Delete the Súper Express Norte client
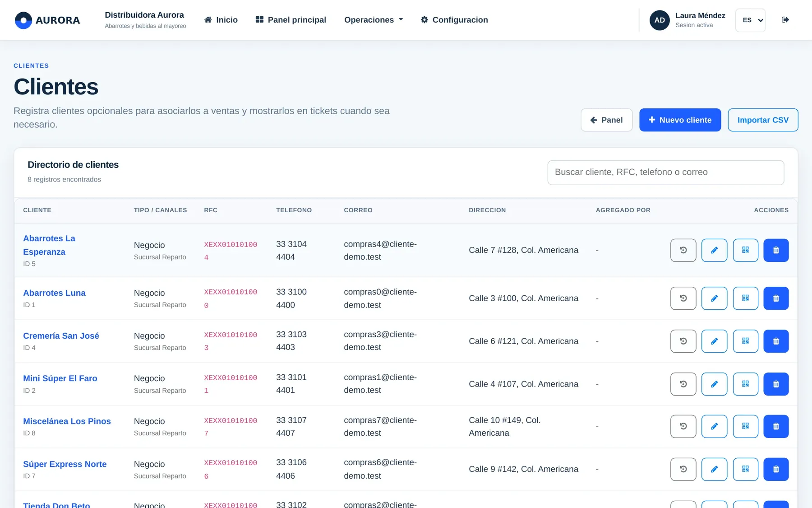 776,469
